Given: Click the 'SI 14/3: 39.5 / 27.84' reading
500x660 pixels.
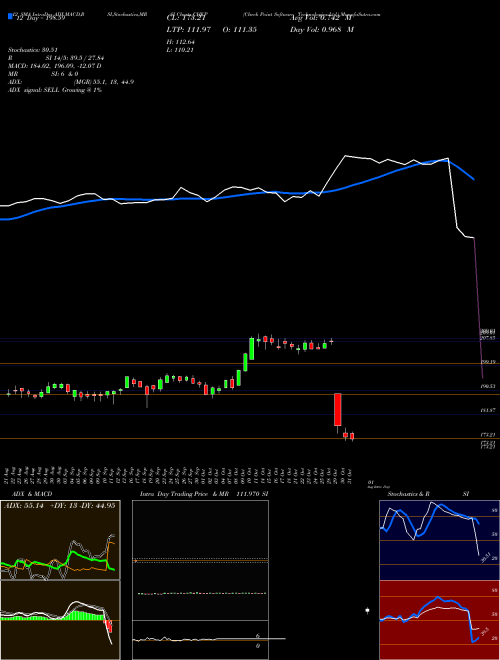Looking at the screenshot, I should pyautogui.click(x=75, y=58).
